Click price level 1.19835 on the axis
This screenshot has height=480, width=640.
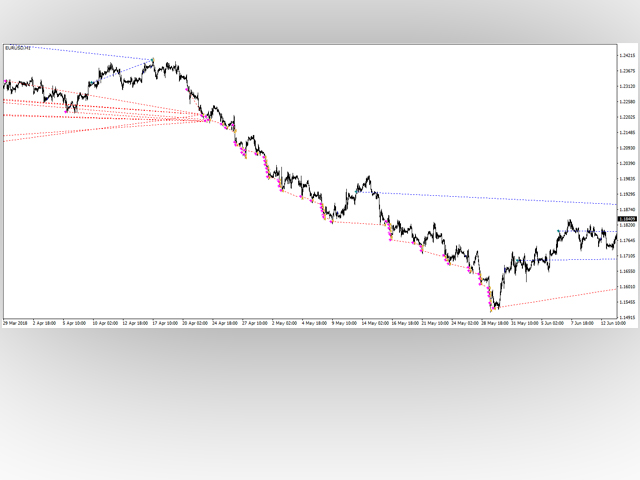pyautogui.click(x=627, y=179)
